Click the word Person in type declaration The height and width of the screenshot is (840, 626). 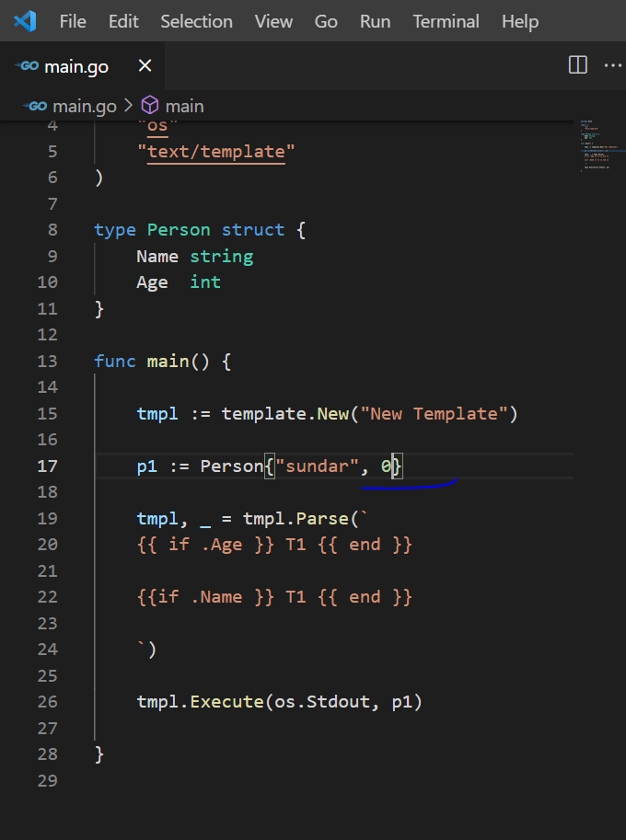click(179, 230)
